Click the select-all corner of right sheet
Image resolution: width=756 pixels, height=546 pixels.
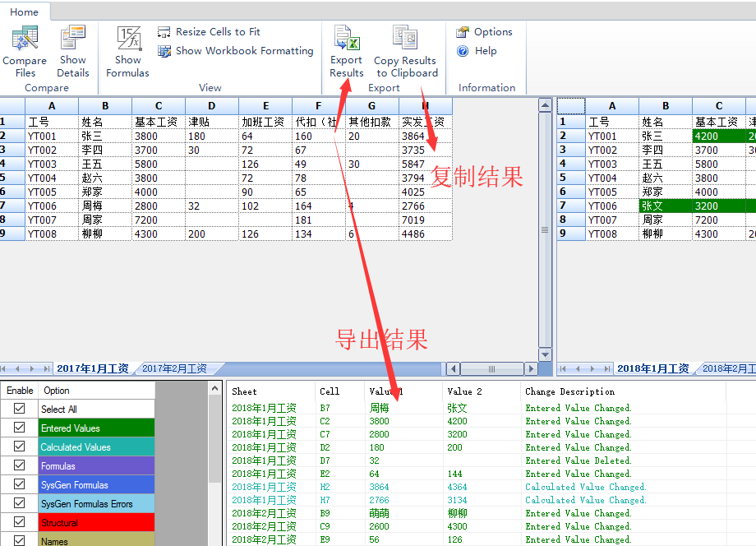click(x=571, y=106)
